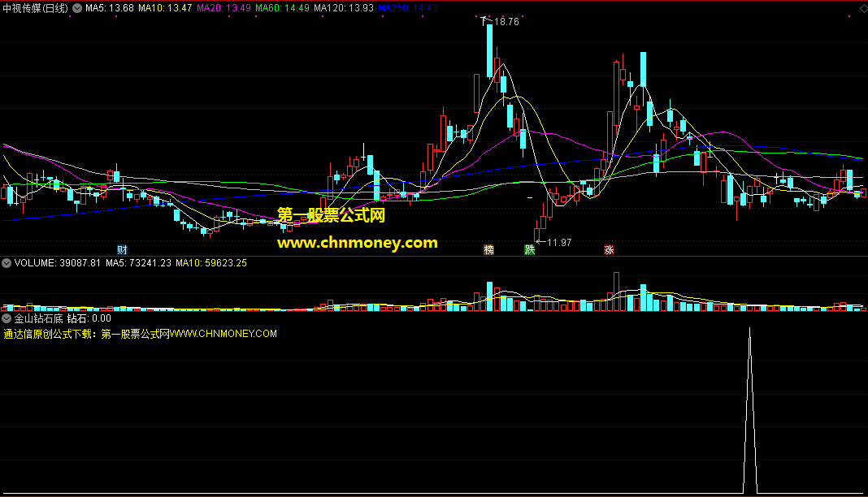Click the 钻石: 0.00 value
868x497 pixels.
pyautogui.click(x=89, y=318)
